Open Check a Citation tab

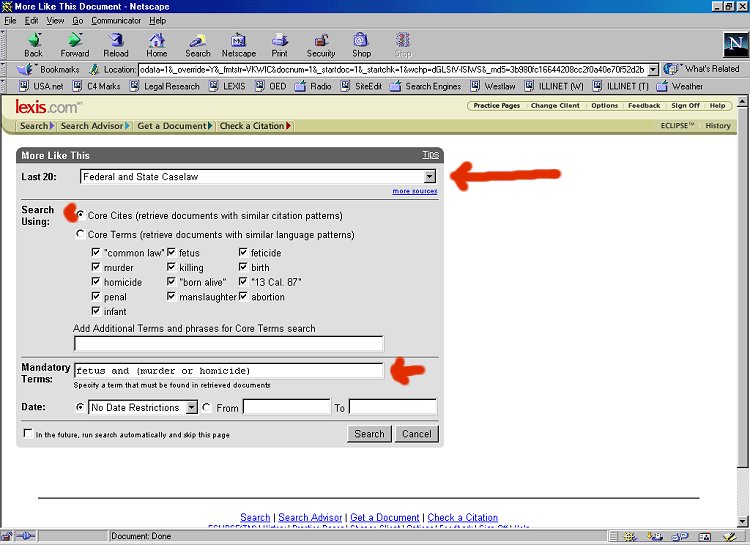pos(255,126)
